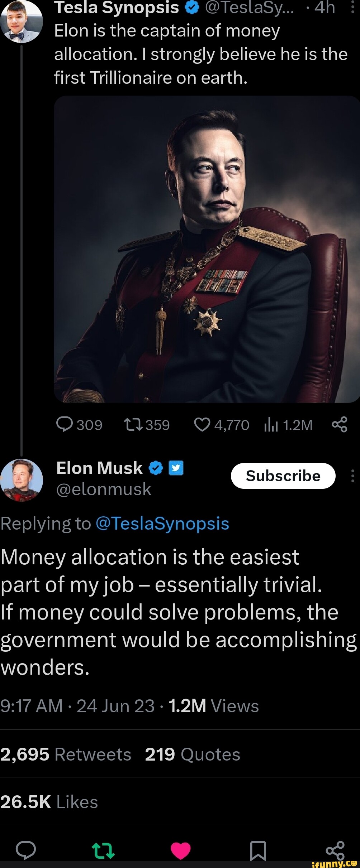Viewport: 360px width, 868px height.
Task: View the 2,695 Retweets list
Action: pos(66,754)
